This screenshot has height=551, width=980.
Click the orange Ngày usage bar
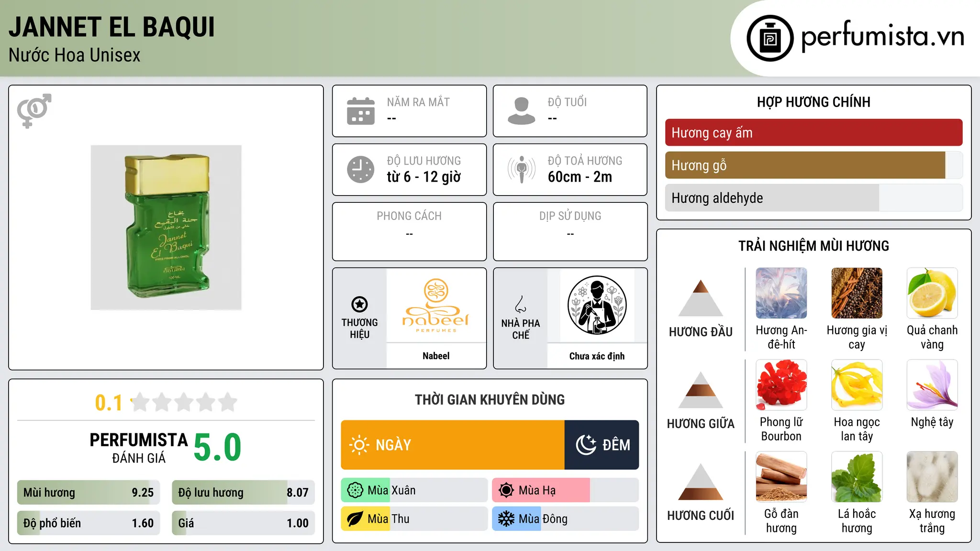[453, 445]
